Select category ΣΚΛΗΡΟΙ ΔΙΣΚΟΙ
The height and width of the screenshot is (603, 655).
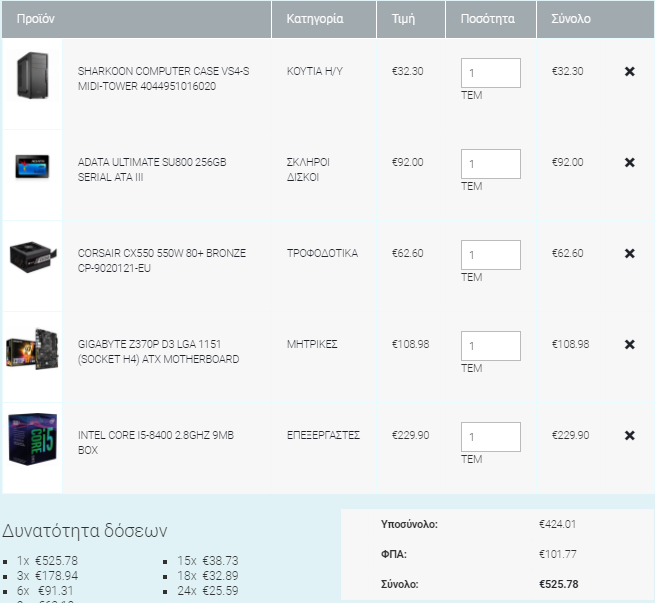[x=308, y=170]
